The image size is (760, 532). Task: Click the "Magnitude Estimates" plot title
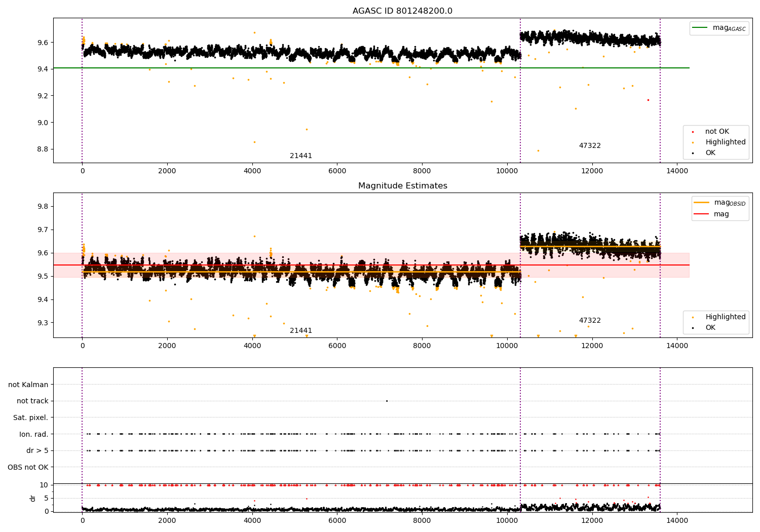(x=403, y=186)
